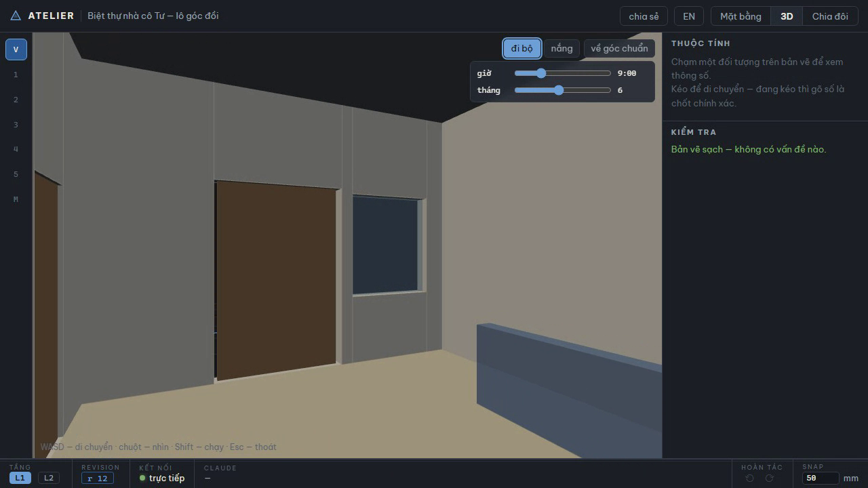Click 'Bản vẽ sạch' check result message

749,149
